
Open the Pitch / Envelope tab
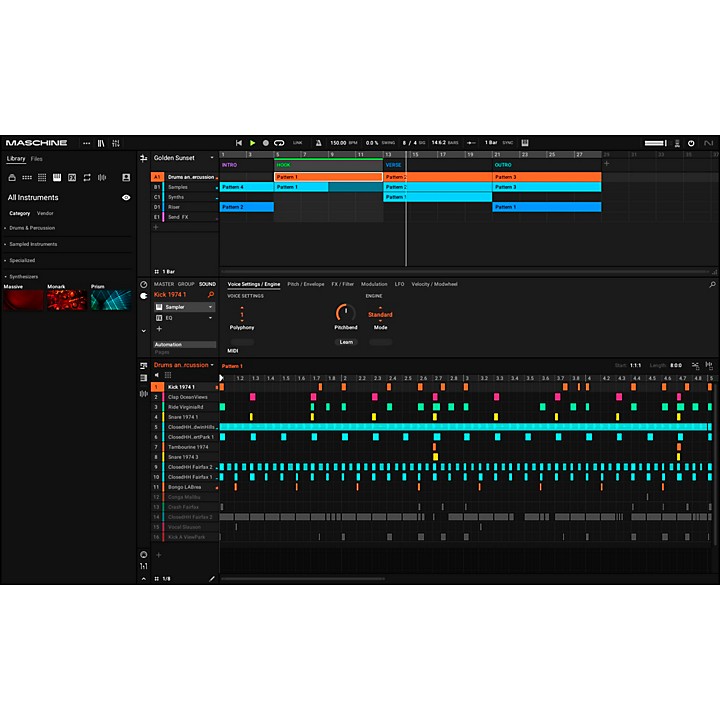click(x=306, y=284)
